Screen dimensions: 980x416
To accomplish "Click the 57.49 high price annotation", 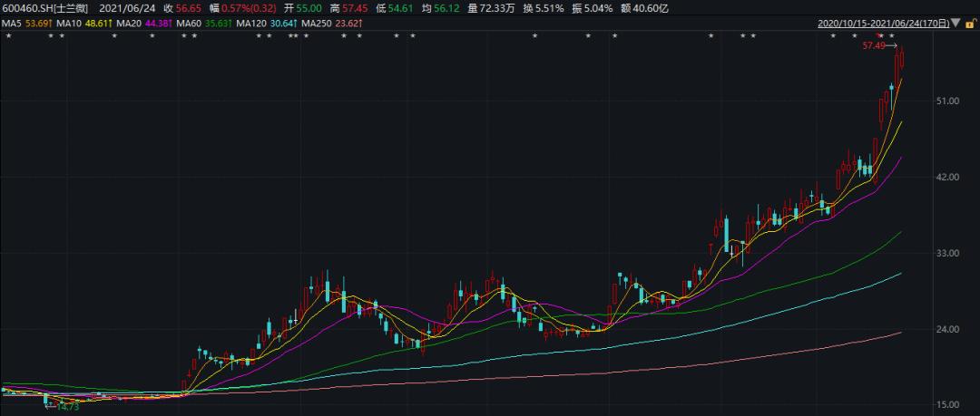I will click(874, 46).
